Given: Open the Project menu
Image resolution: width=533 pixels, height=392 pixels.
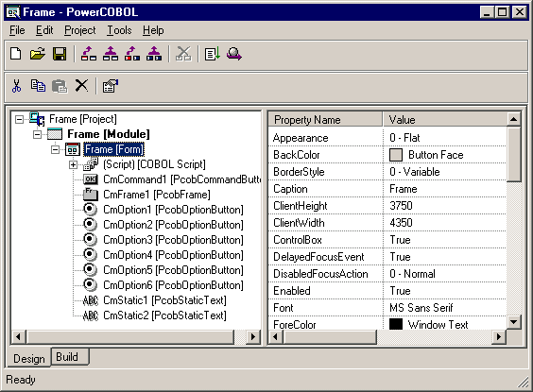Looking at the screenshot, I should point(80,30).
